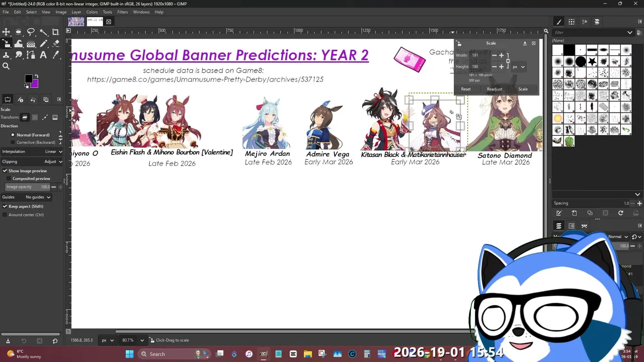Open the Scale dialog unit dropdown
This screenshot has width=644, height=362.
click(x=519, y=66)
